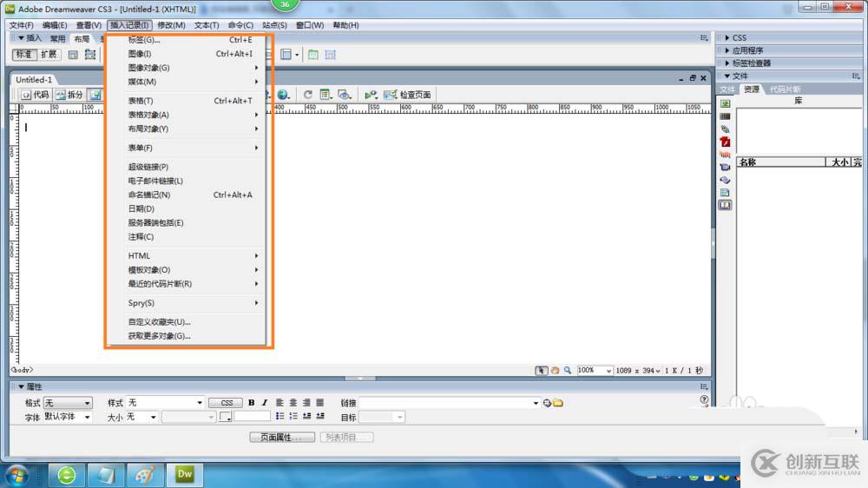Select Library category in assets panel

(725, 206)
